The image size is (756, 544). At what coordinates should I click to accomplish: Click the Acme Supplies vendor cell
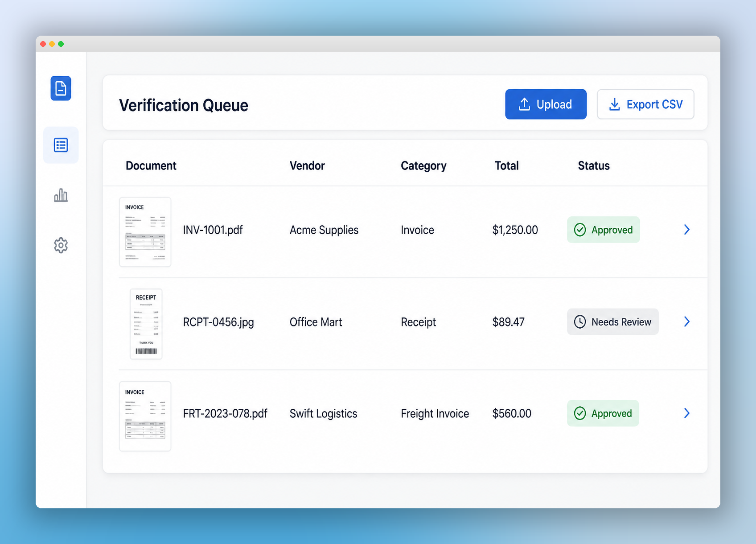324,230
